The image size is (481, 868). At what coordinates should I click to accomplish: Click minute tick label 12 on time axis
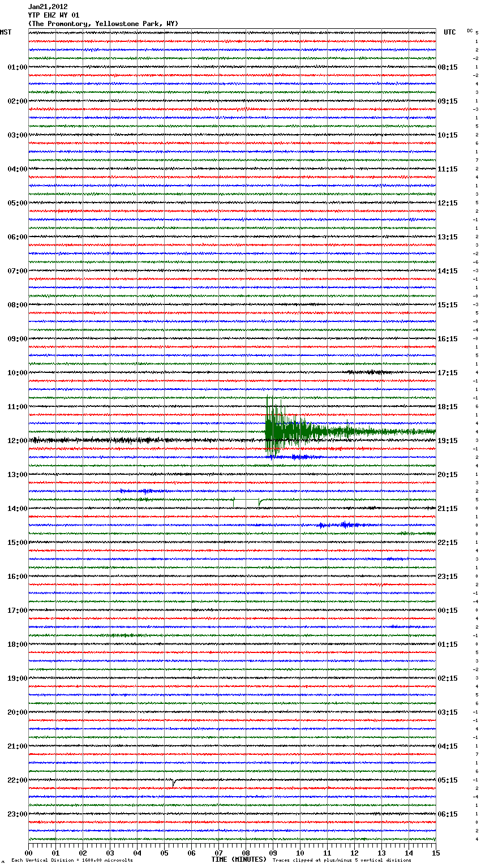(x=354, y=853)
